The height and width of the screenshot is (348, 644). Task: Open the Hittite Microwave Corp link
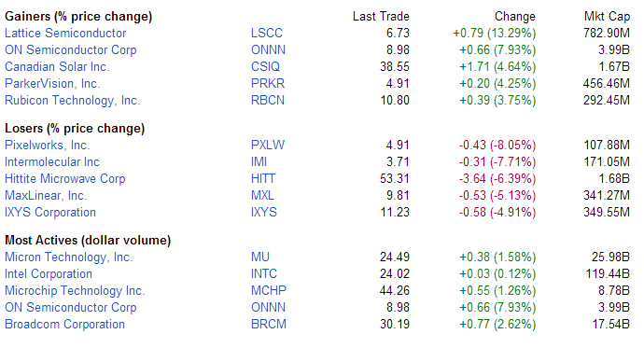pos(65,178)
